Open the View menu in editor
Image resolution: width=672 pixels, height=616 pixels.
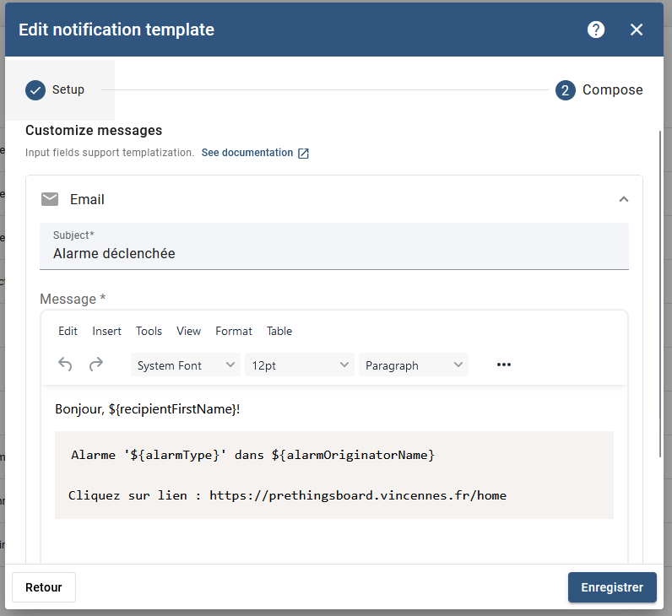[x=188, y=331]
